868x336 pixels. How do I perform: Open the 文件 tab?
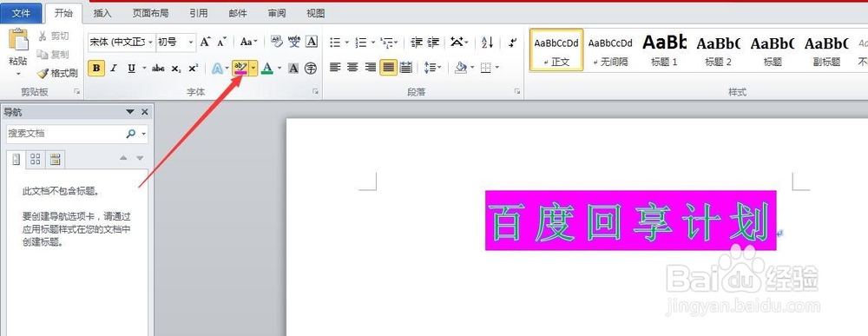[21, 13]
